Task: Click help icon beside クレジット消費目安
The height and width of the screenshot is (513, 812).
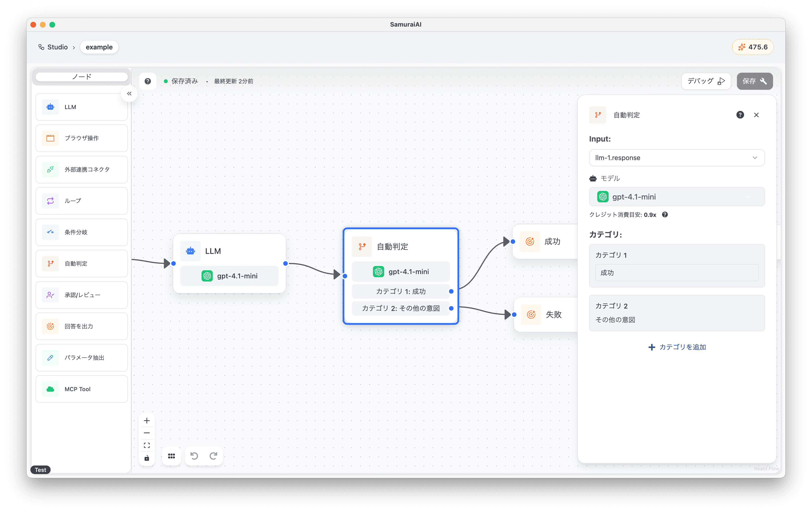Action: (665, 215)
